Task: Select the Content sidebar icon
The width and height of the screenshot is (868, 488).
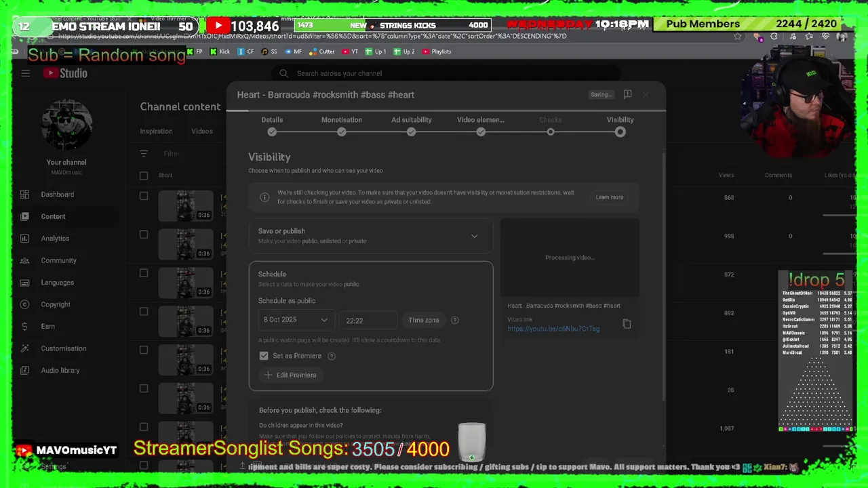Action: [x=25, y=216]
